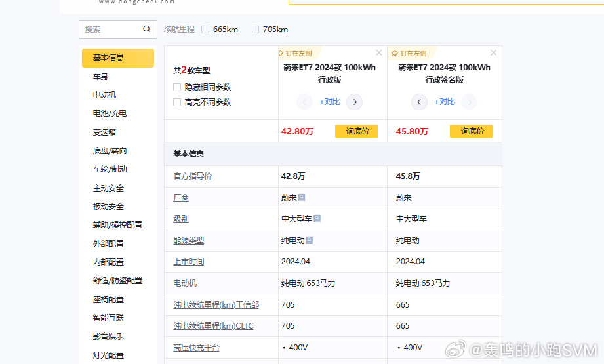Open 纯电续航里程(km)CLTC link
Screen dimensions: 604x364
(213, 326)
